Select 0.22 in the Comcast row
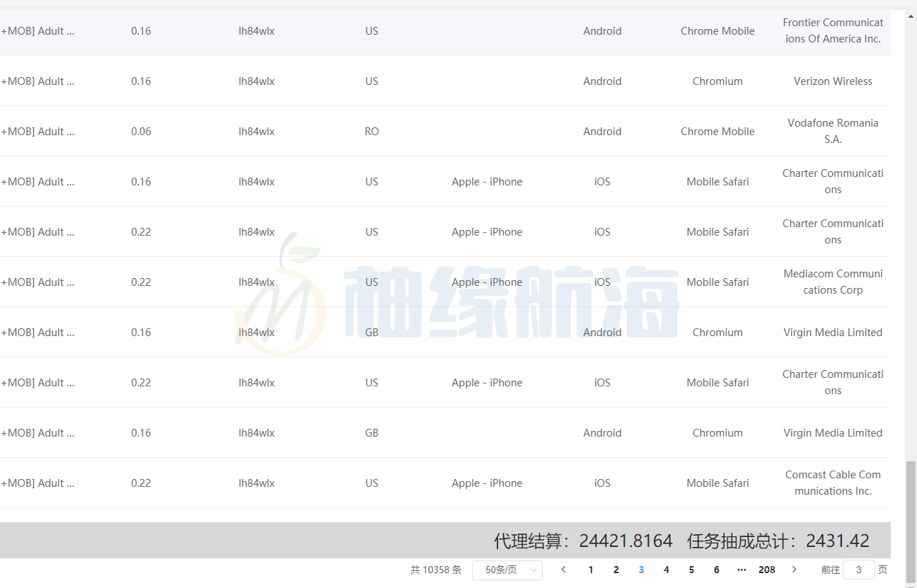This screenshot has height=588, width=917. pos(141,483)
